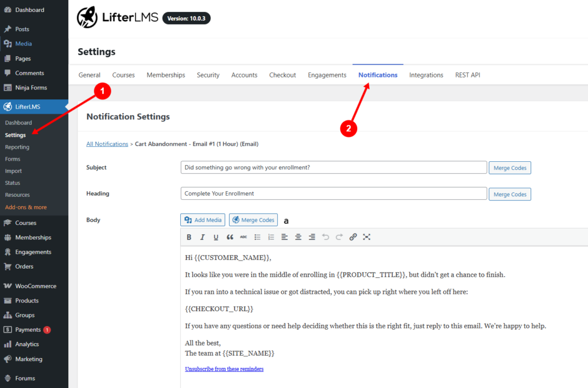Undo last edit in editor
This screenshot has width=588, height=388.
click(x=326, y=237)
